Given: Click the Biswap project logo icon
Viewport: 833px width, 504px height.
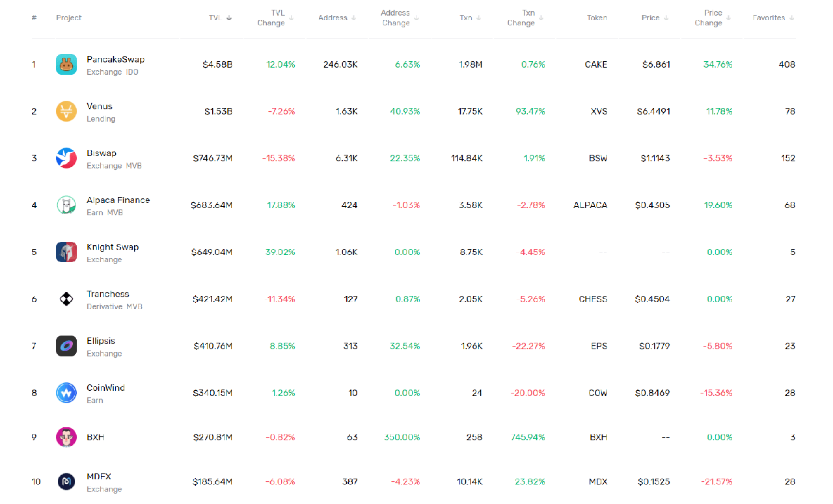Looking at the screenshot, I should coord(66,158).
